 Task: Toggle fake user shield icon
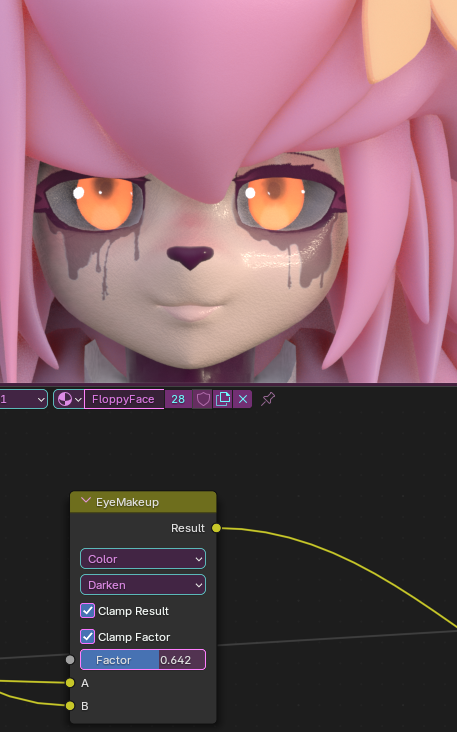pos(203,399)
